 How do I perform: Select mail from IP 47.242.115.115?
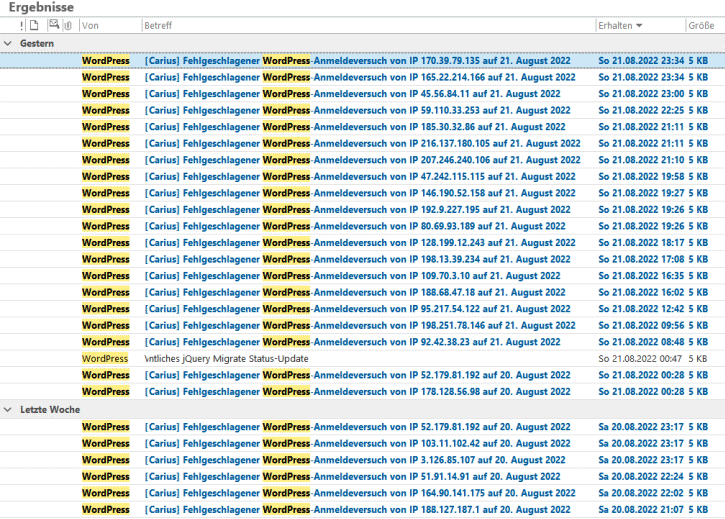(362, 177)
